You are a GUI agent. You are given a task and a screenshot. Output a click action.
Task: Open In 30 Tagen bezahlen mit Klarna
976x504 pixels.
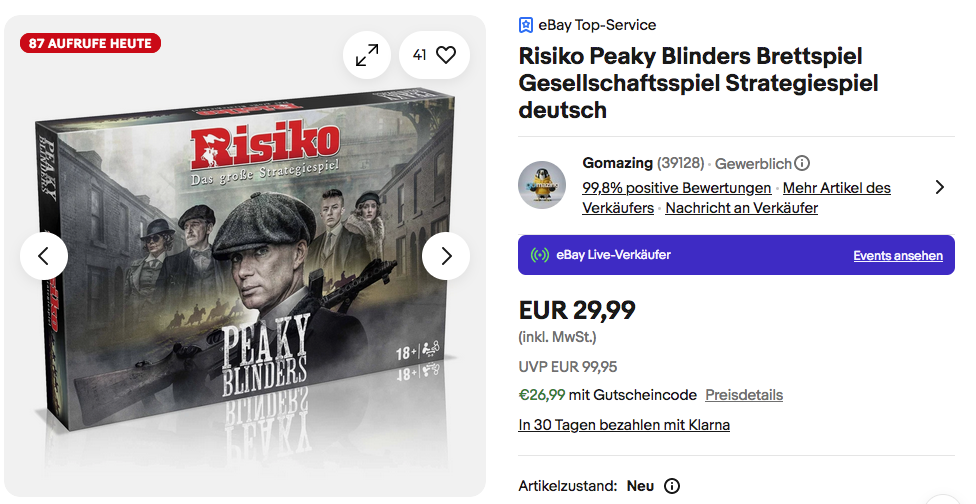[624, 425]
